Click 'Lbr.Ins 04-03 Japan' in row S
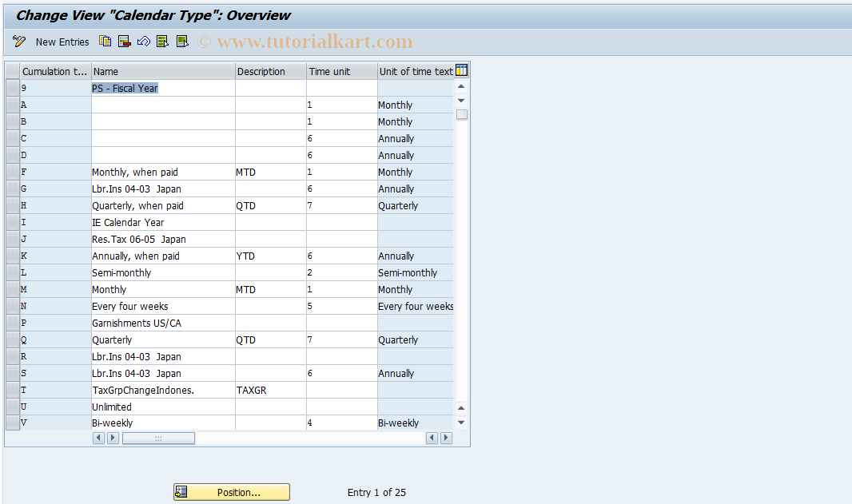This screenshot has width=852, height=504. (x=163, y=373)
